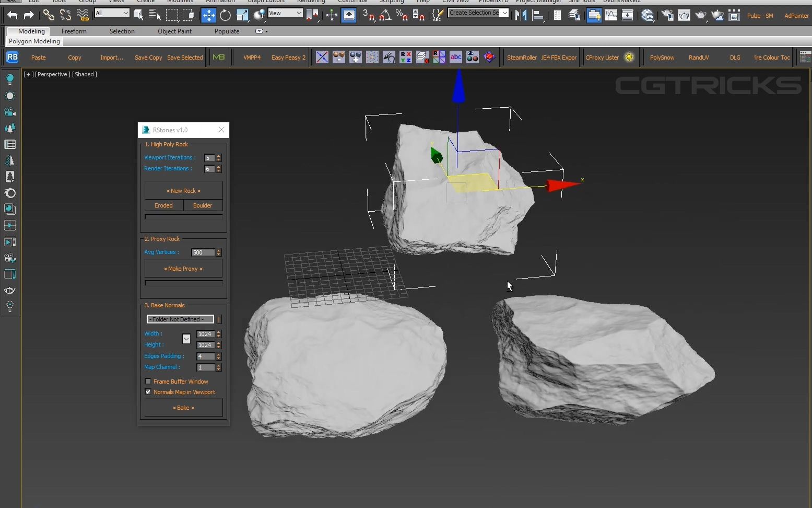Viewport: 812px width, 508px height.
Task: Open the Select by Name list icon
Action: (x=155, y=15)
